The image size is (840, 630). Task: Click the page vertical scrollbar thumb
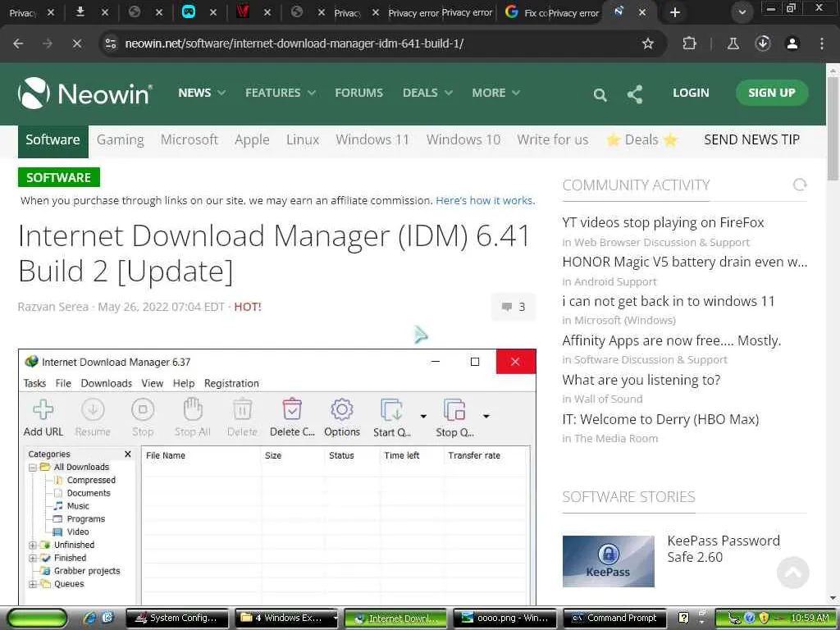(833, 129)
